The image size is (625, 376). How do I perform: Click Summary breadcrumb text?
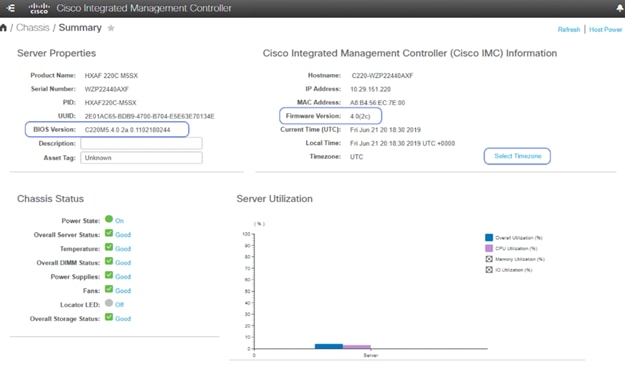click(80, 28)
